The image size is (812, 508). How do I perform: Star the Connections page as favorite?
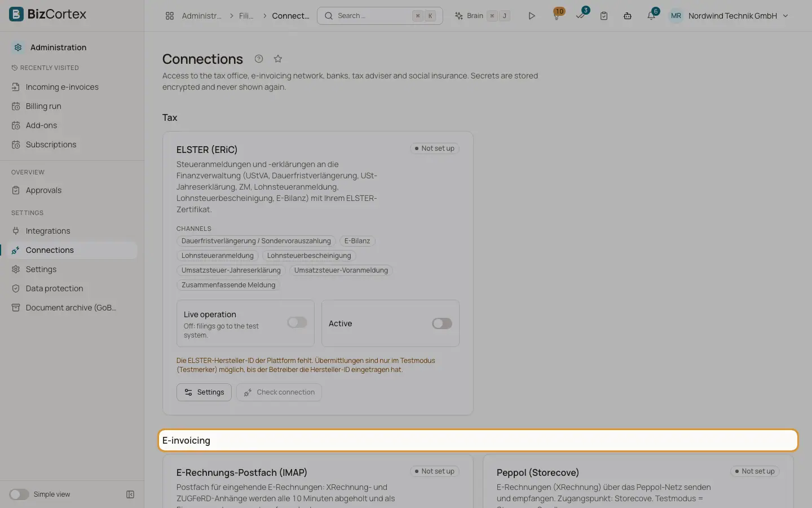click(278, 59)
